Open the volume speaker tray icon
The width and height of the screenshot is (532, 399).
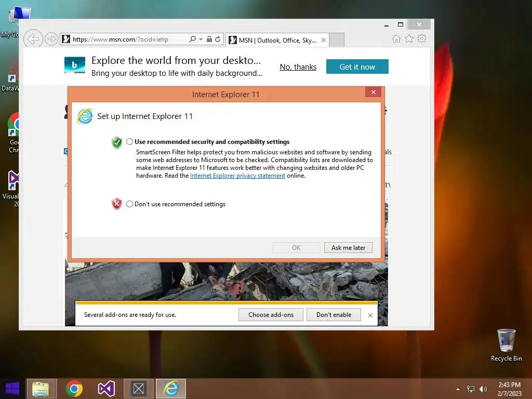click(483, 389)
